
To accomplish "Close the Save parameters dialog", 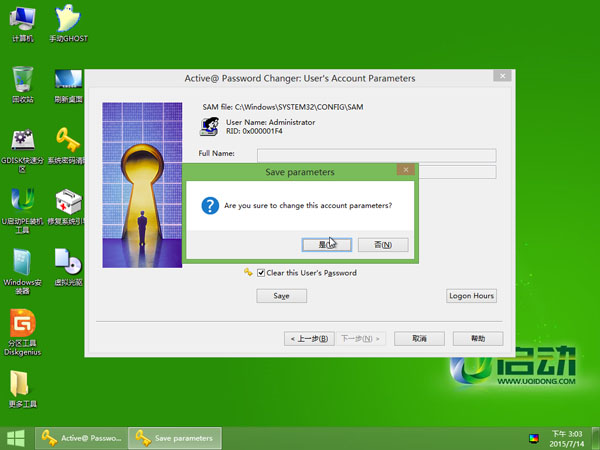I will point(406,170).
